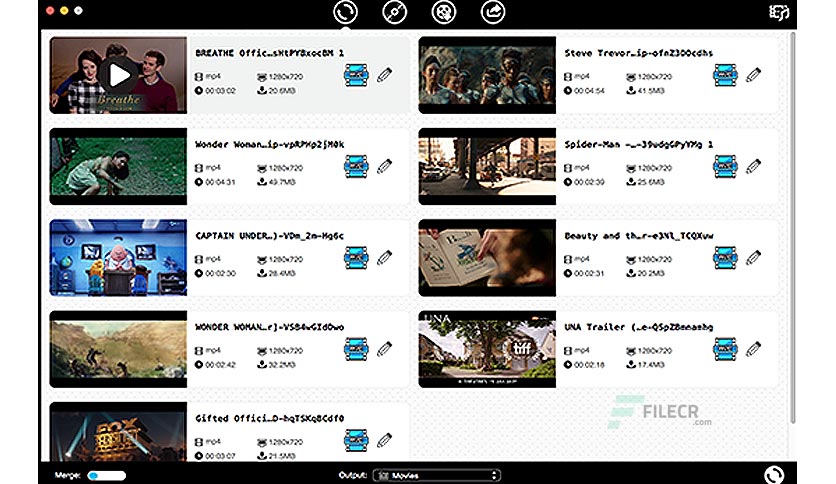Select the Spider-Man street scene thumbnail
The height and width of the screenshot is (484, 836).
(487, 166)
